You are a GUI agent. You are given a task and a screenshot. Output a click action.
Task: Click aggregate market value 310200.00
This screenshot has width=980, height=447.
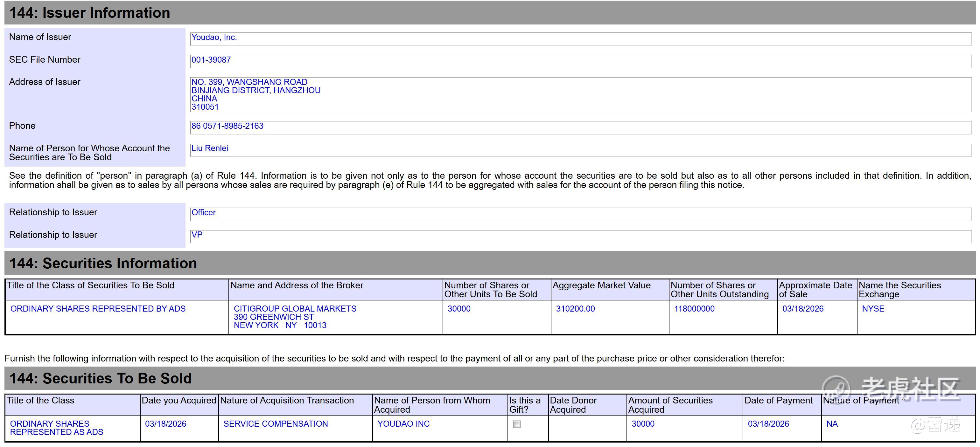[575, 309]
